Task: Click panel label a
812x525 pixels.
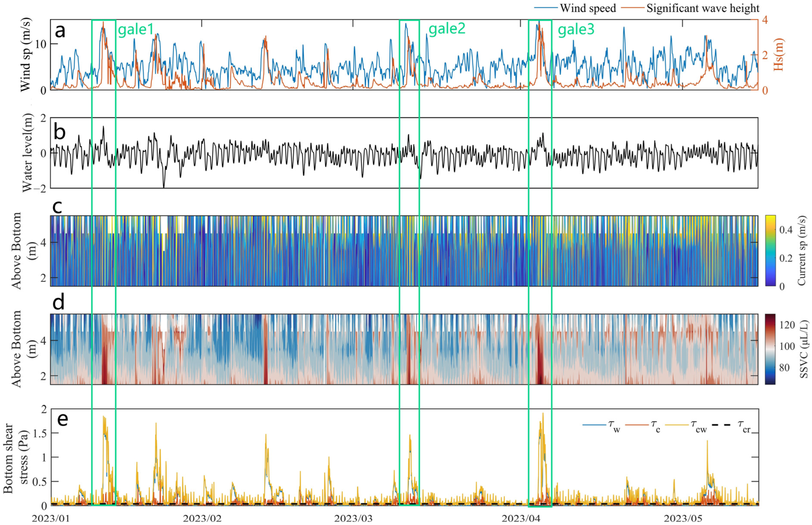Action: click(60, 31)
